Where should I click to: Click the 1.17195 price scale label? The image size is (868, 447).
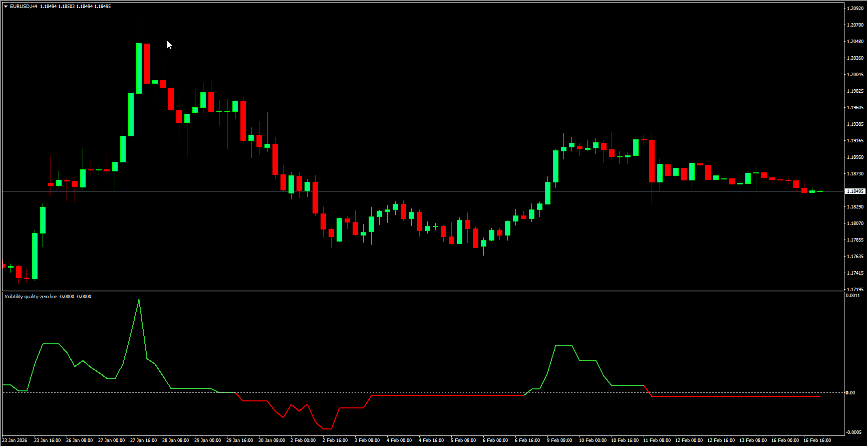855,290
